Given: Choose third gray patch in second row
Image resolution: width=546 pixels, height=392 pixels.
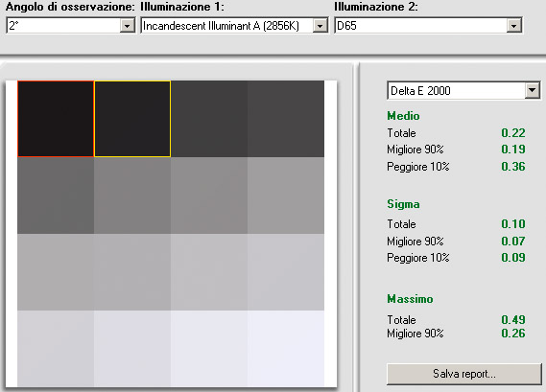Looking at the screenshot, I should [209, 196].
